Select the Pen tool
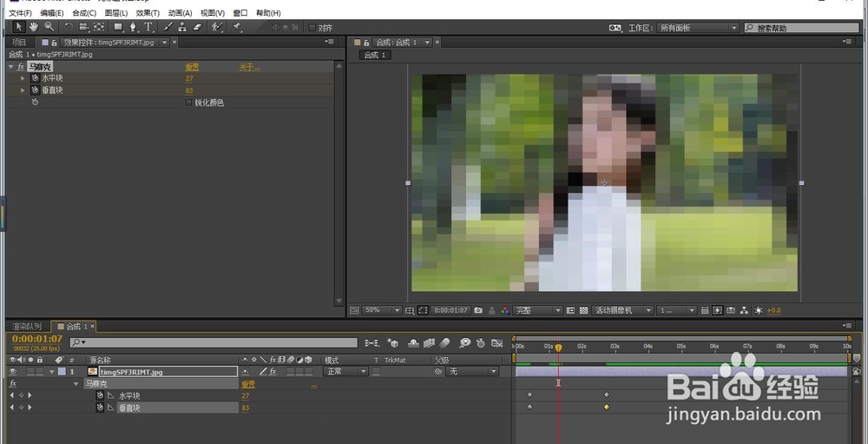 [x=134, y=27]
